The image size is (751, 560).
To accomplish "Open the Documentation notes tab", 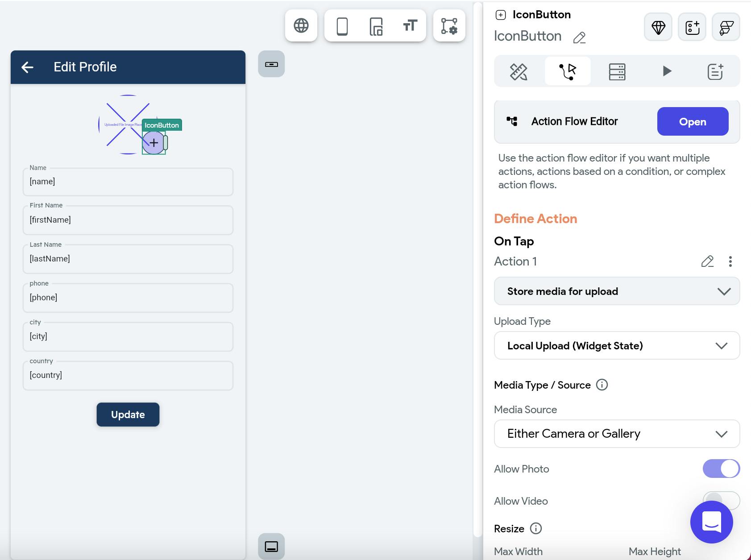I will (x=715, y=71).
